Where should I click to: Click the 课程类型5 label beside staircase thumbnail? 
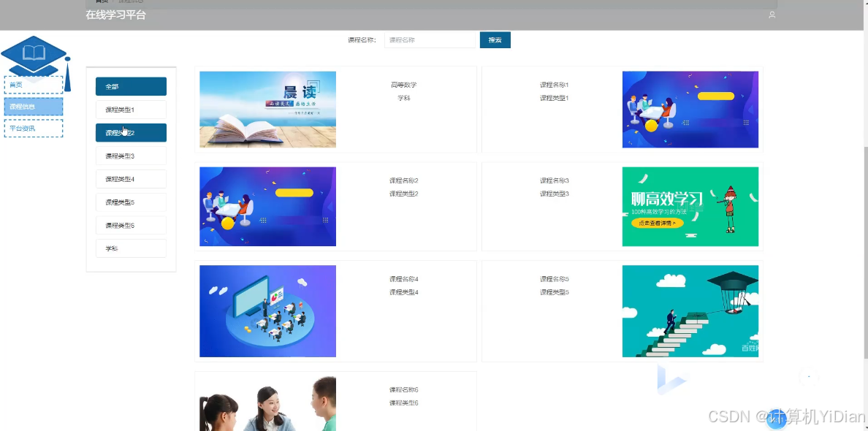pos(554,292)
